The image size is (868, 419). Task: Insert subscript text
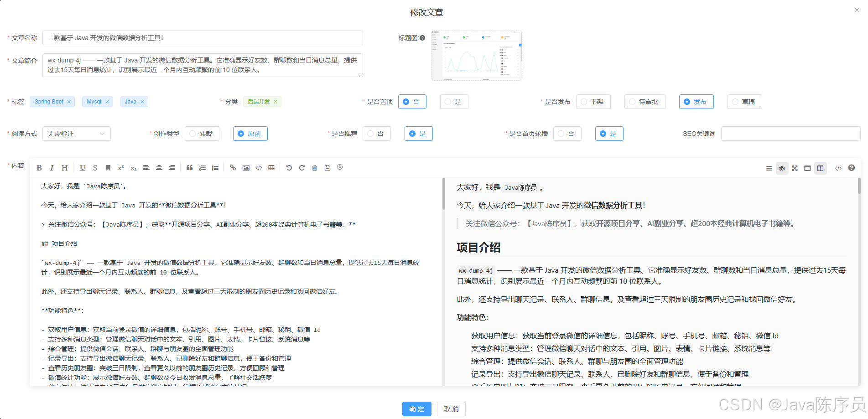[x=134, y=168]
